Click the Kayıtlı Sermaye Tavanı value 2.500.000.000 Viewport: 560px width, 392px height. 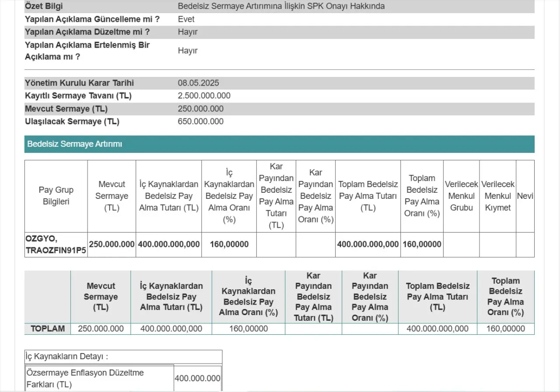point(204,96)
